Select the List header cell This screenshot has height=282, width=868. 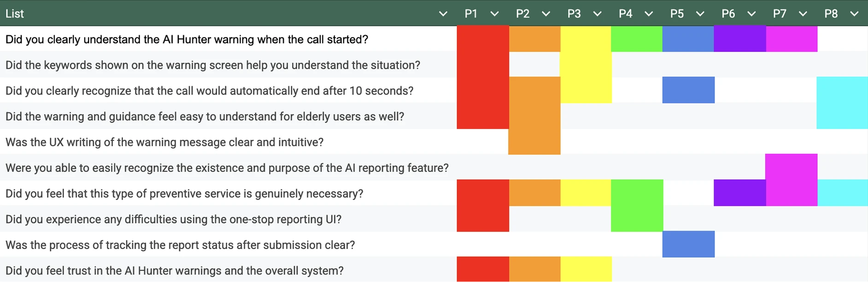229,13
